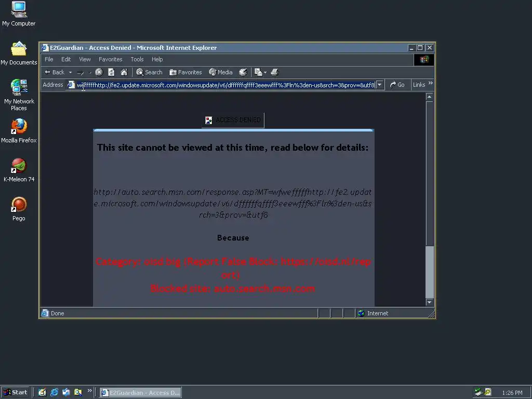The height and width of the screenshot is (399, 532).
Task: Maximize the Internet Explorer window
Action: pos(420,48)
